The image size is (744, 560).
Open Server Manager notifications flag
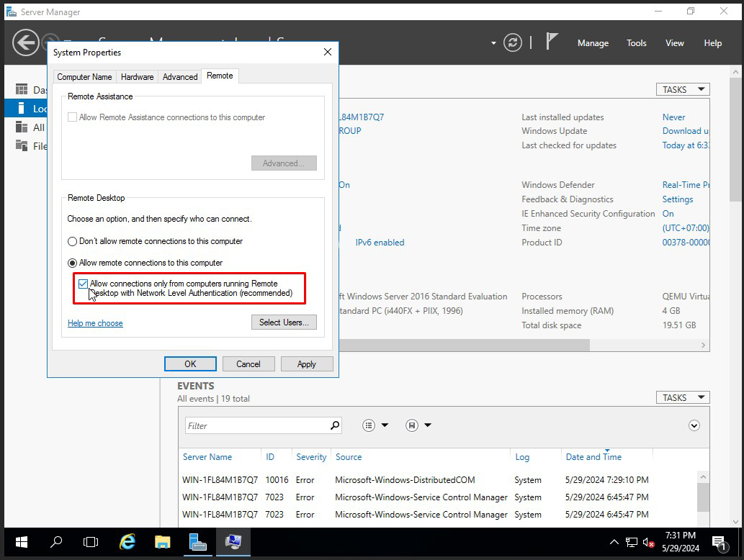(551, 42)
